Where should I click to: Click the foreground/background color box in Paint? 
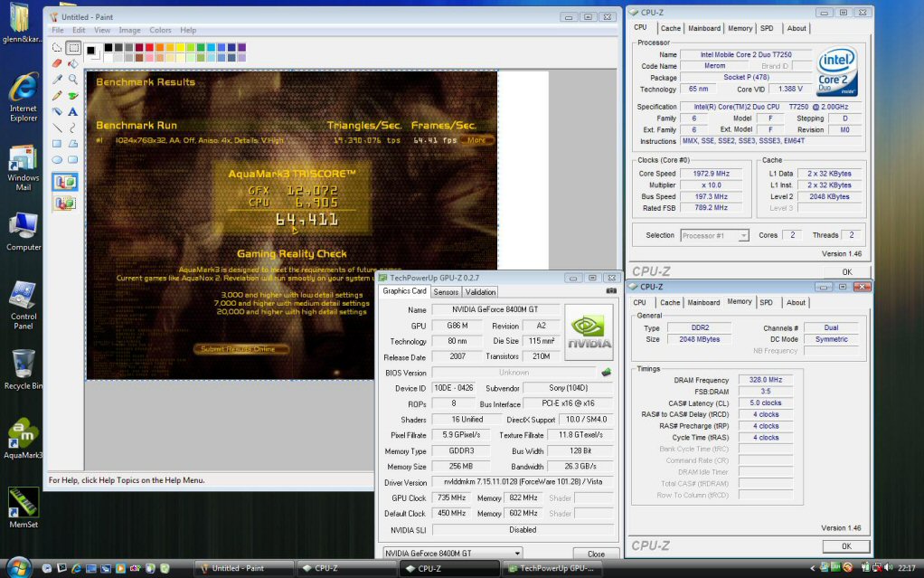pos(92,52)
